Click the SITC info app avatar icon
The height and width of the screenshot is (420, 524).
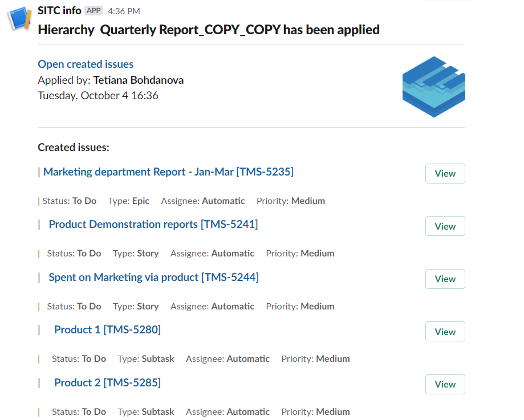pos(19,19)
